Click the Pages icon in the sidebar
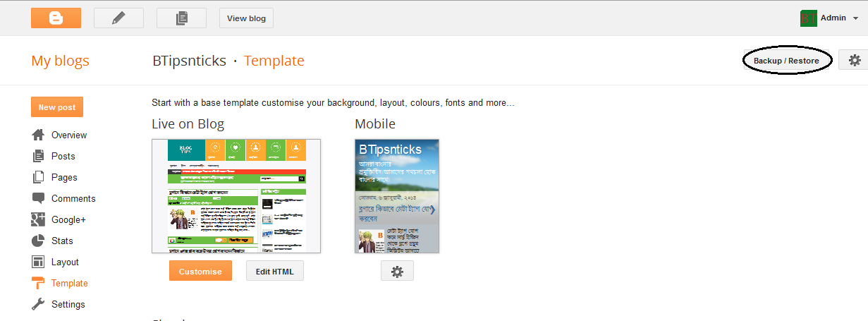868x321 pixels. coord(38,177)
